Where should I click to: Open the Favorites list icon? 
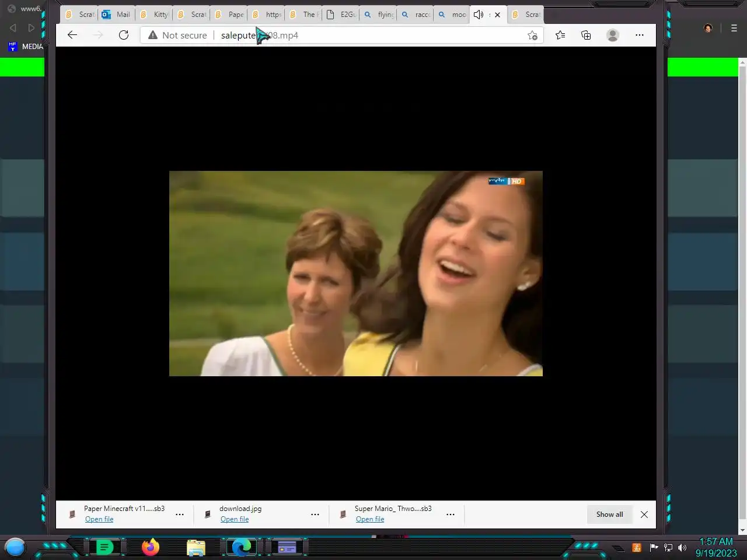[x=560, y=35]
